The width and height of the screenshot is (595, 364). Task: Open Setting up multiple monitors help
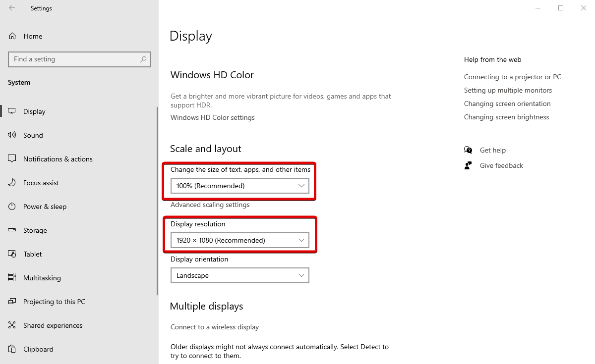point(508,90)
